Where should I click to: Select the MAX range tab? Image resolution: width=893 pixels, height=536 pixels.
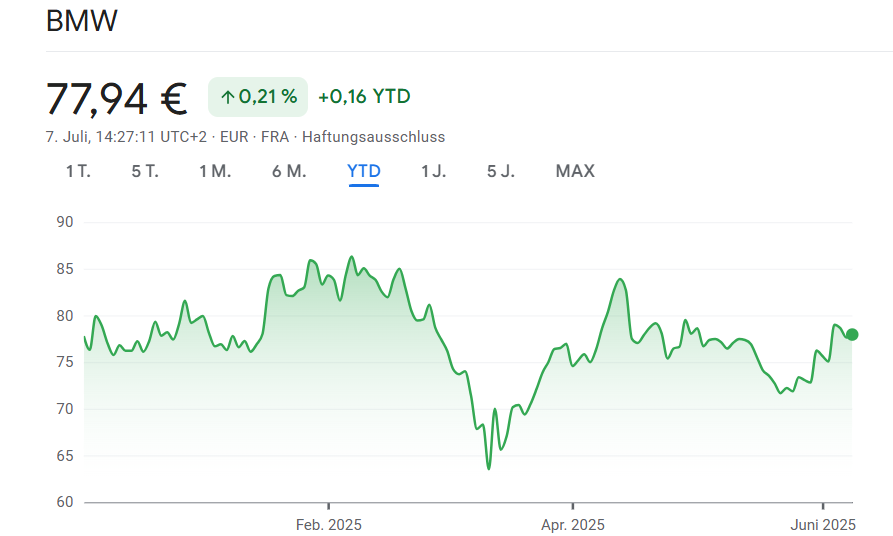coord(575,171)
